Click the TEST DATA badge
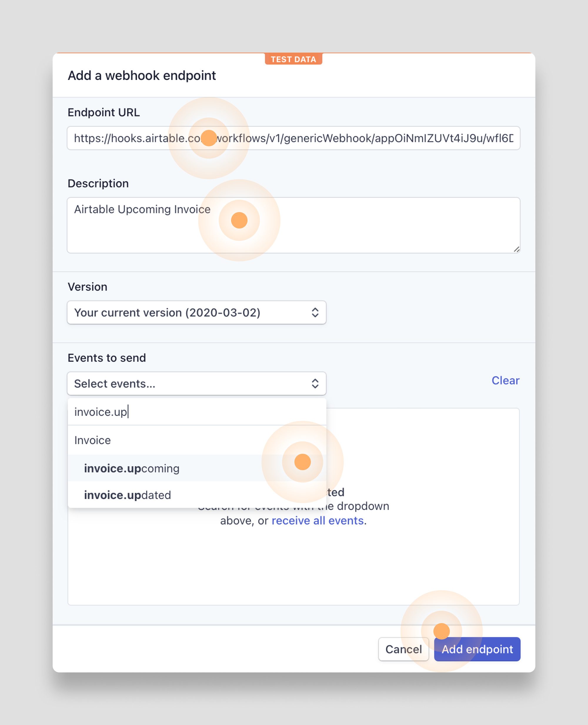 pyautogui.click(x=293, y=59)
